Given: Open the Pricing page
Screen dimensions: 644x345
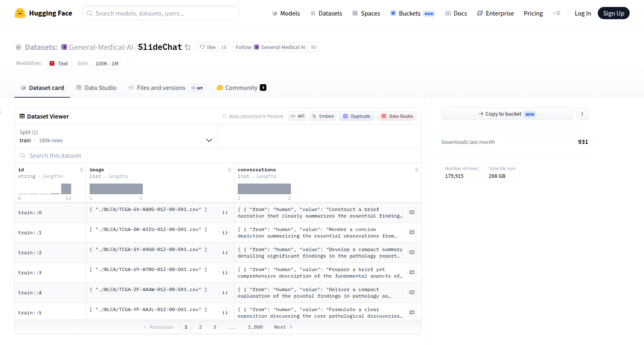Looking at the screenshot, I should [533, 13].
